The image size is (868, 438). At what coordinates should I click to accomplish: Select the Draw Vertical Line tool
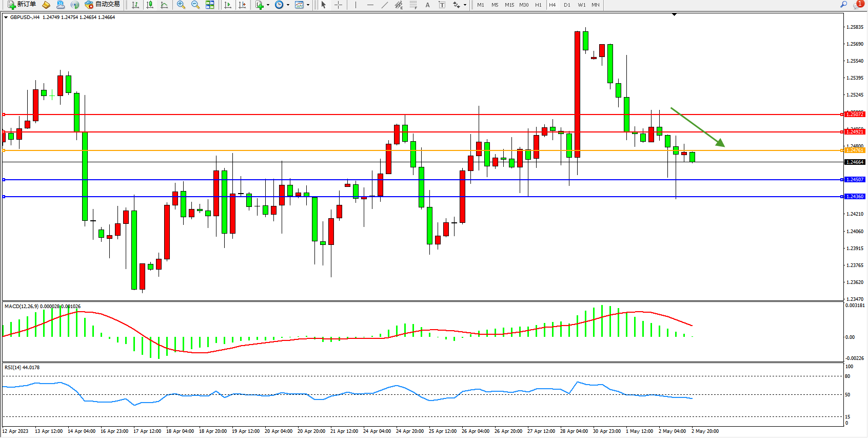(x=356, y=5)
